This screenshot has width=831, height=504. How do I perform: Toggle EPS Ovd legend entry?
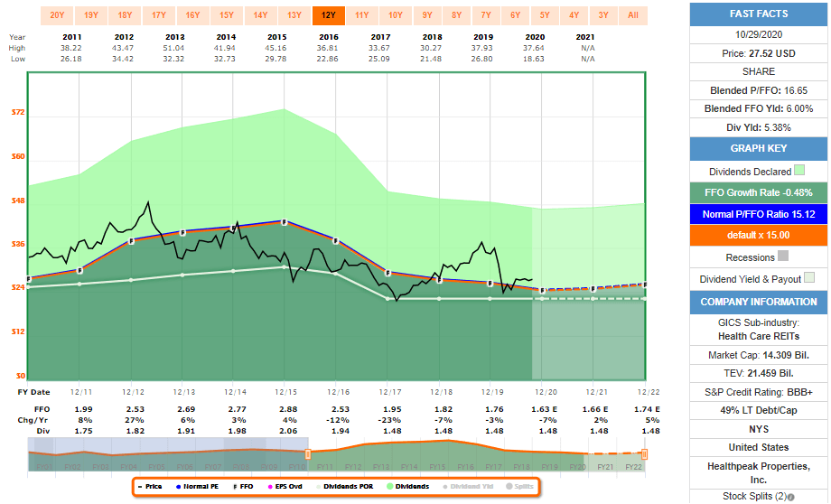[285, 487]
